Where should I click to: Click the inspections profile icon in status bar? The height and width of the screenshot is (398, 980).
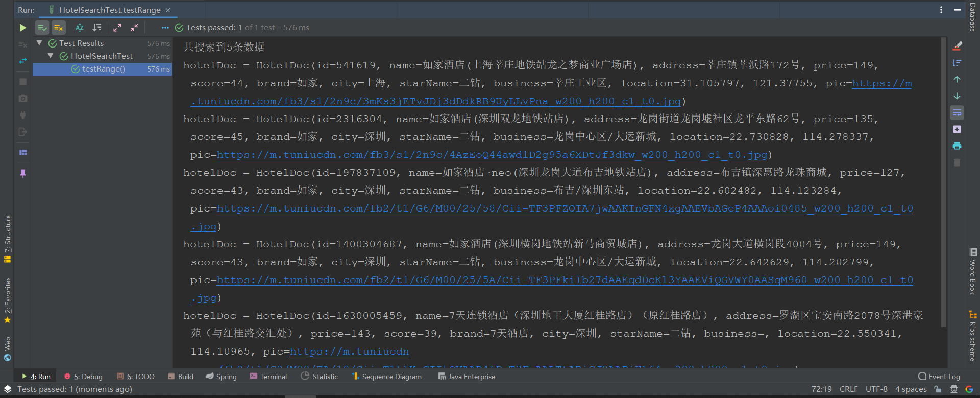point(953,389)
